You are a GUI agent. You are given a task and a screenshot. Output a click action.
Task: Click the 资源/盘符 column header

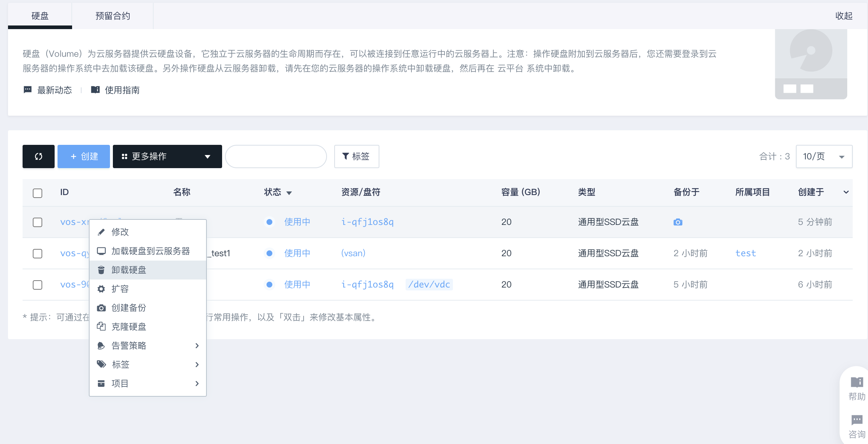click(361, 192)
